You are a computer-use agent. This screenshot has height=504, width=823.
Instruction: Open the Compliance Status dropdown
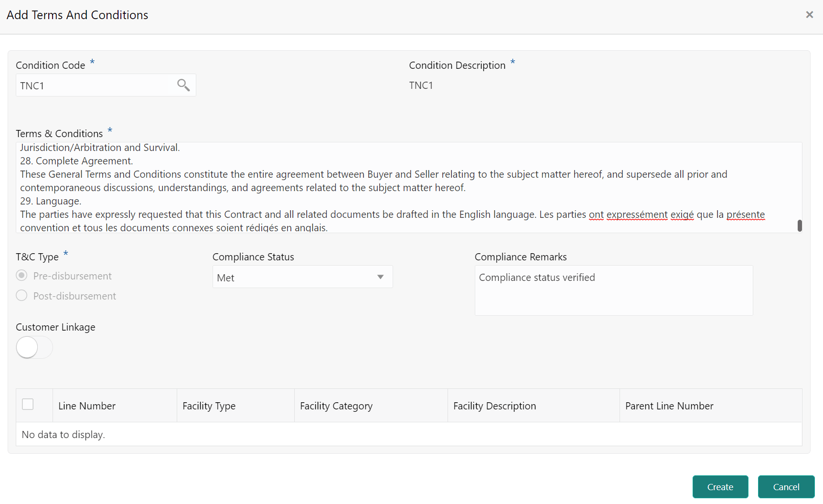(380, 277)
